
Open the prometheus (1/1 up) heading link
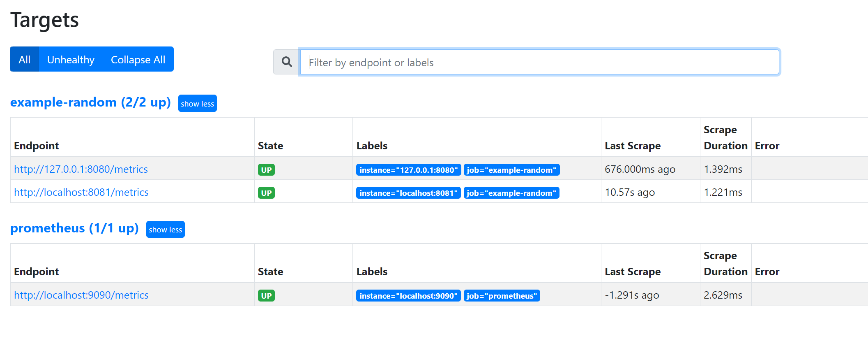click(x=74, y=228)
